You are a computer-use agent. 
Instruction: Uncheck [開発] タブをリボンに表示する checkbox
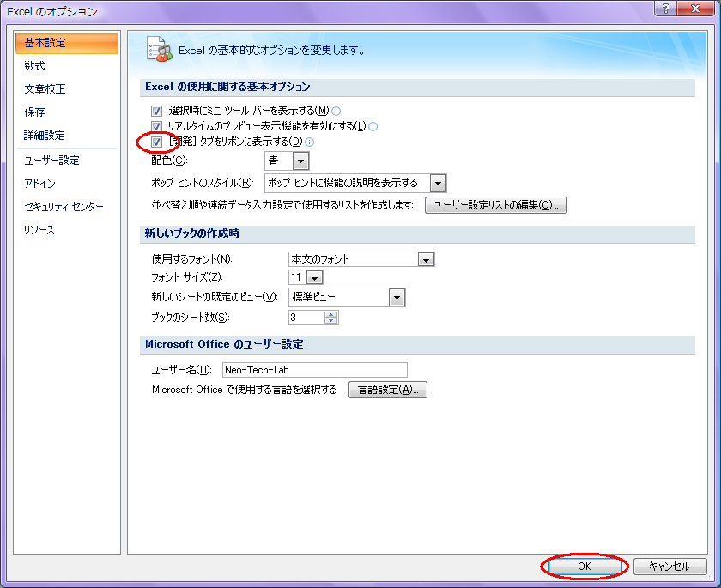156,142
